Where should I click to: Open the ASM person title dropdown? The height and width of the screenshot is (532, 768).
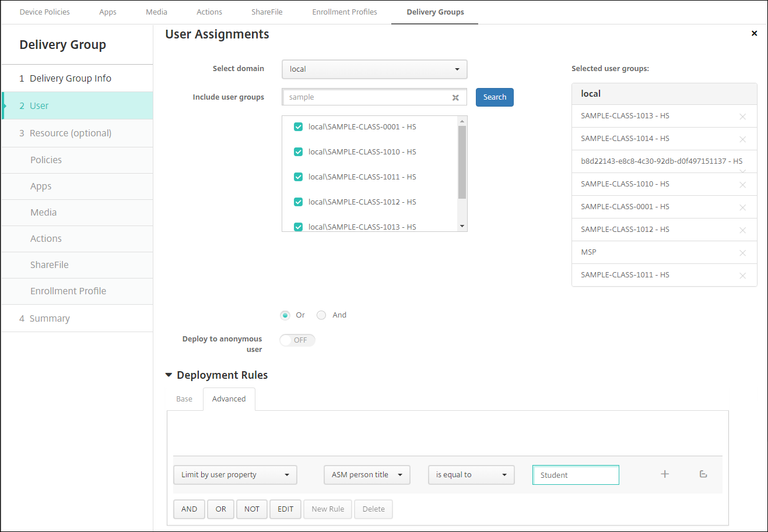point(367,475)
